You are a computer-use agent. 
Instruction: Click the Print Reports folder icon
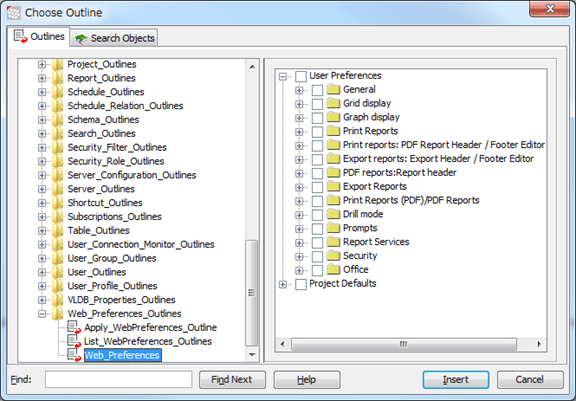(x=333, y=131)
